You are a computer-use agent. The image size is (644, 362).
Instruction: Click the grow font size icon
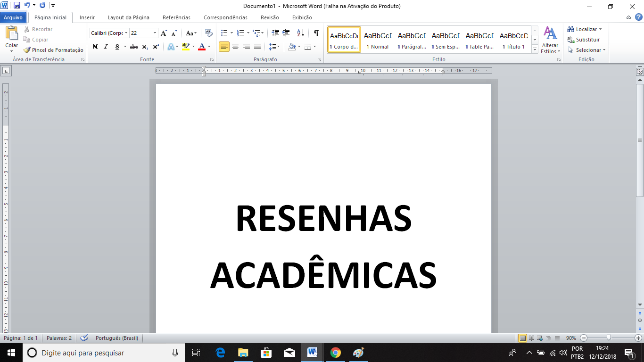pyautogui.click(x=164, y=33)
